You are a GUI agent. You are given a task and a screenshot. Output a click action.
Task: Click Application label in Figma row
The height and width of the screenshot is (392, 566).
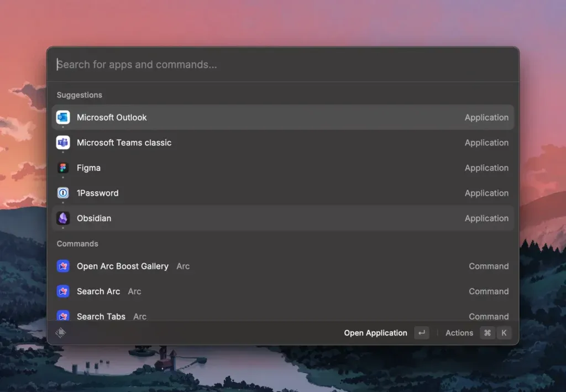(486, 168)
